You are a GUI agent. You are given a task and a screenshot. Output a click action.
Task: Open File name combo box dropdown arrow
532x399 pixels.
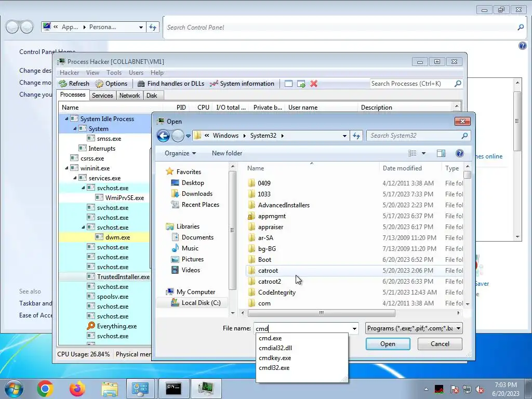pyautogui.click(x=354, y=328)
